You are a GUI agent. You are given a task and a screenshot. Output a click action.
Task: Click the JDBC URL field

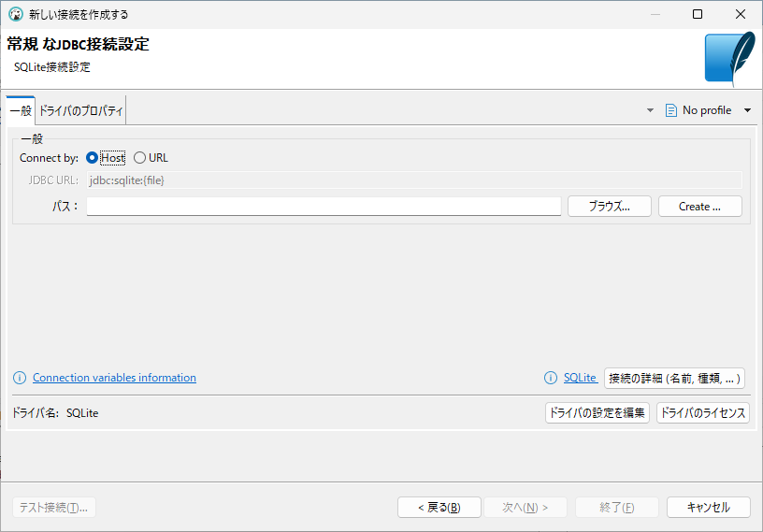pyautogui.click(x=414, y=180)
